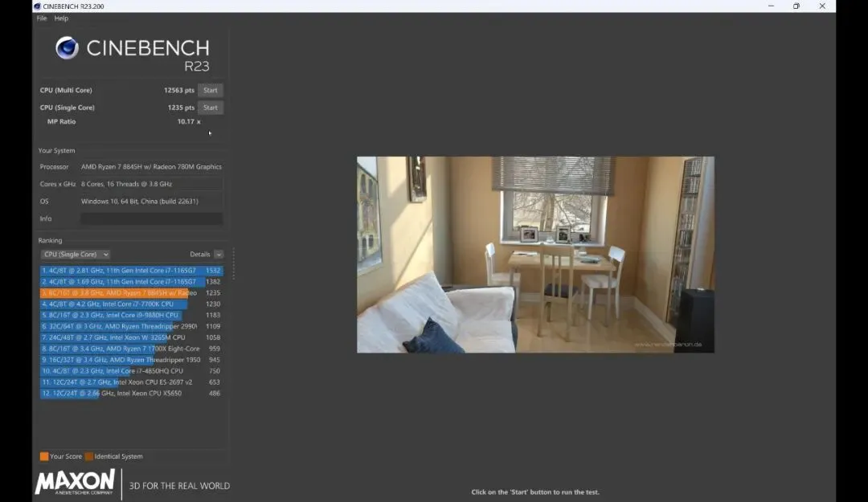Select the Threadripper 1950 ranking row
This screenshot has height=502, width=868.
click(131, 360)
